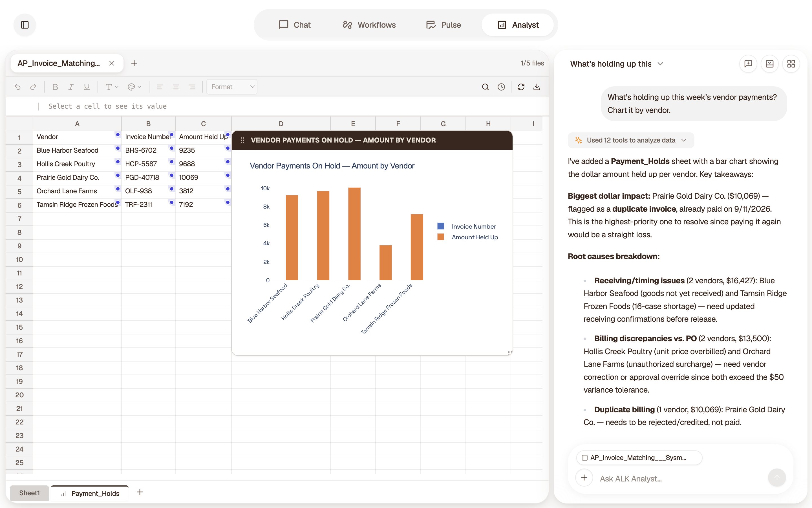
Task: Toggle italic formatting
Action: pos(71,87)
